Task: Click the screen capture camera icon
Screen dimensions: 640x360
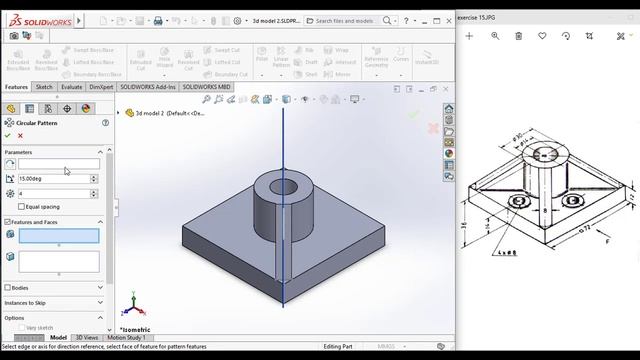Action: coord(14,36)
